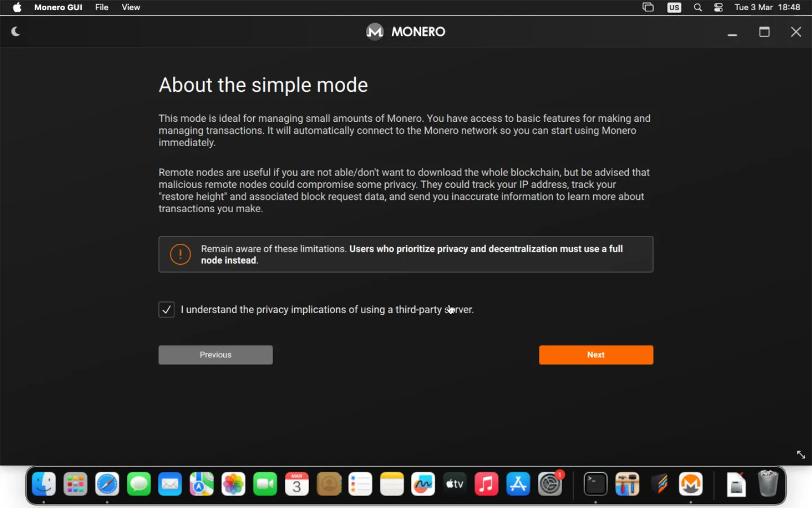Screen dimensions: 812x508
Task: Open Apple TV from the dock
Action: 455,484
